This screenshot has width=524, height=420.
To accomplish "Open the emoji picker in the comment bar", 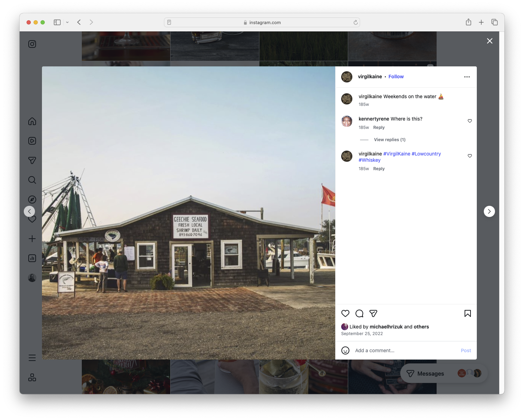I will click(345, 350).
